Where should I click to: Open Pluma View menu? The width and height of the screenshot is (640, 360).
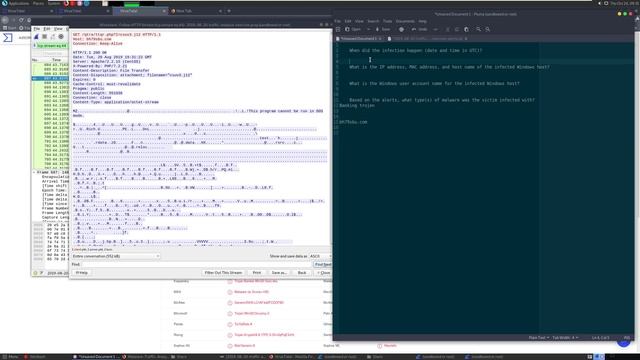[359, 21]
